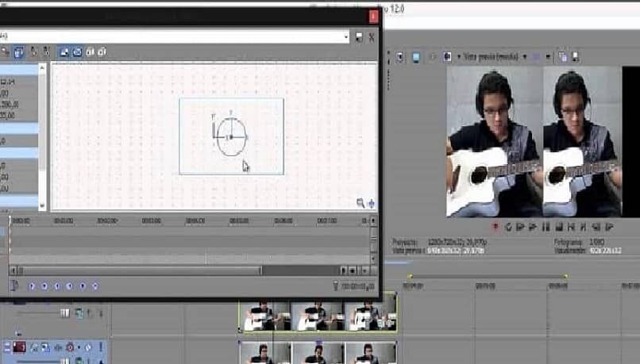Click the Proyecto info label under the preview
Image resolution: width=640 pixels, height=364 pixels.
[404, 242]
